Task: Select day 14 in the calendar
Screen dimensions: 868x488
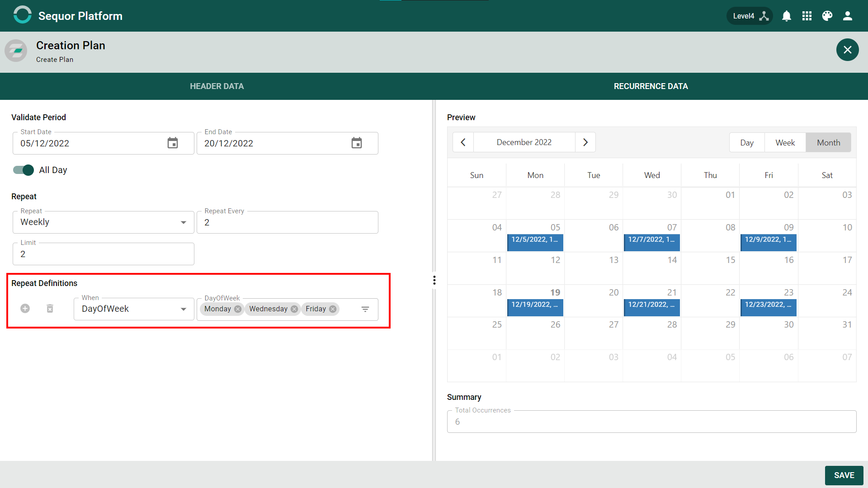Action: [652, 268]
